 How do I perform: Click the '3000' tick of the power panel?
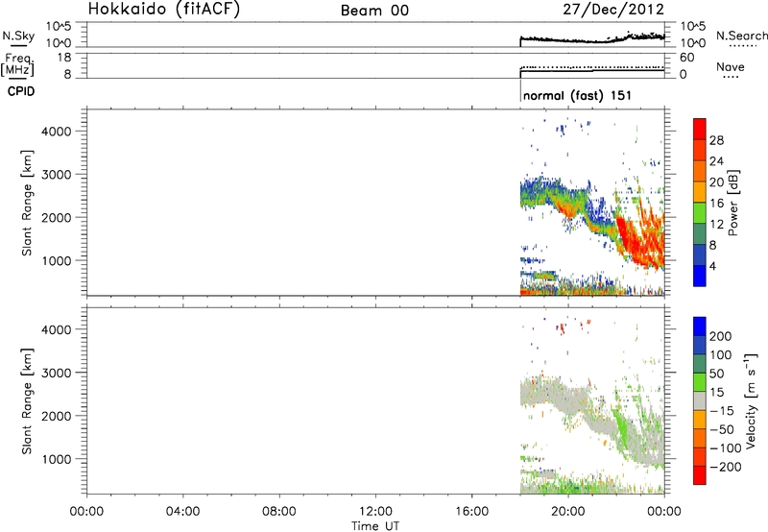[x=57, y=175]
